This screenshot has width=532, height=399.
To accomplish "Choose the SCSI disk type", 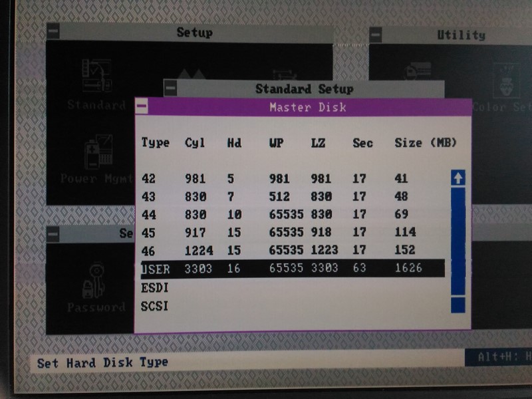I will pos(154,307).
